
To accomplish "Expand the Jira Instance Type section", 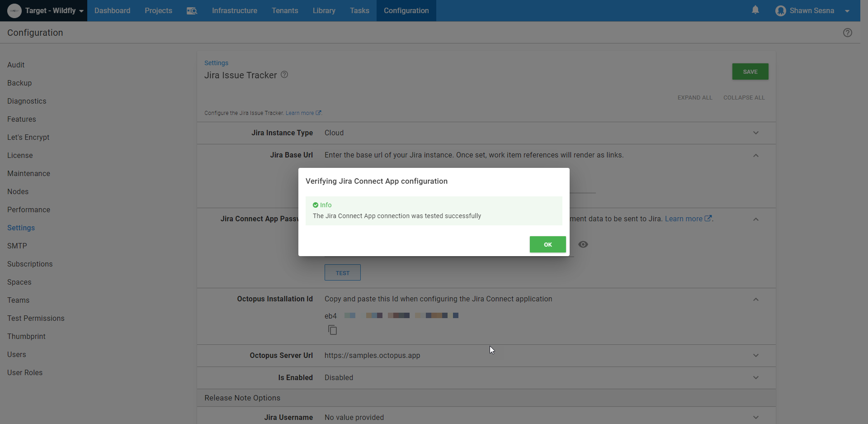I will click(755, 133).
